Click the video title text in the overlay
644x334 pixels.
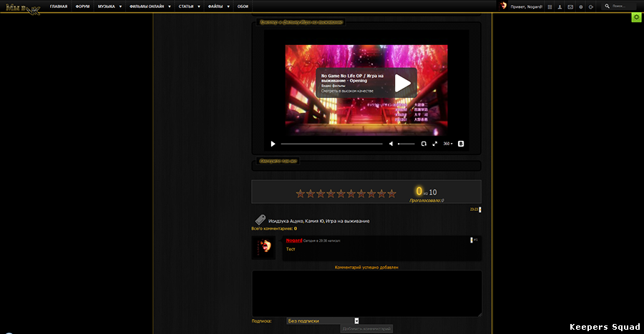[x=352, y=78]
